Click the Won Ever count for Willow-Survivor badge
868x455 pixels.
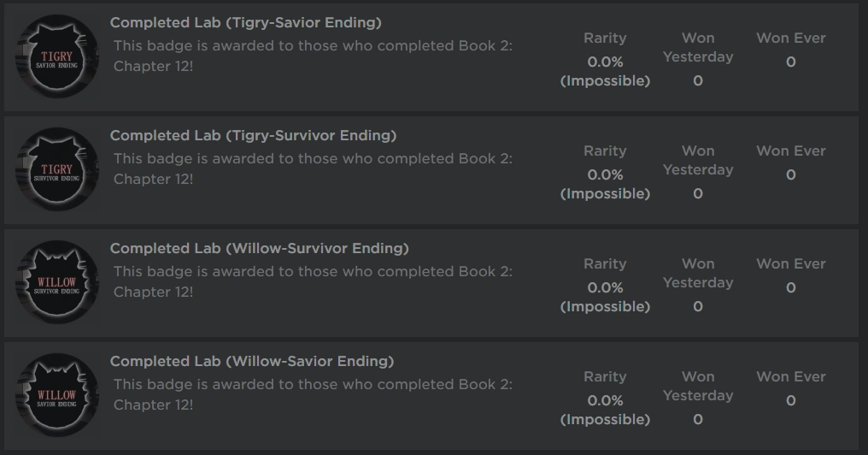790,288
